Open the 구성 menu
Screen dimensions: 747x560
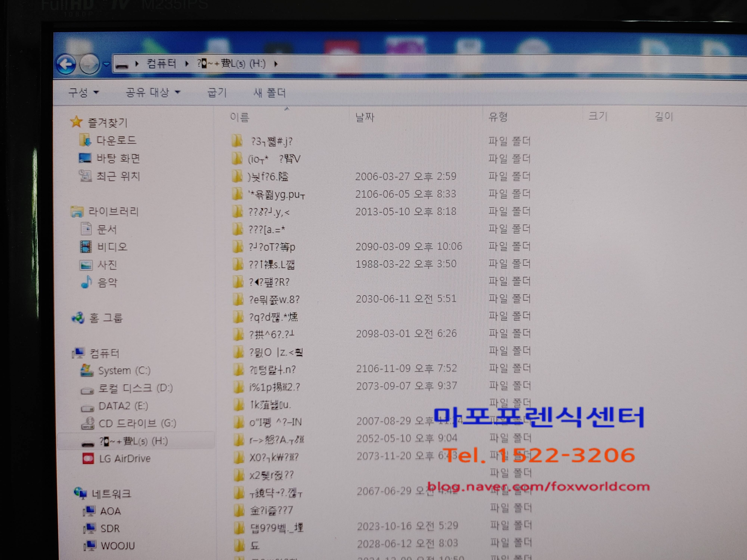click(83, 92)
